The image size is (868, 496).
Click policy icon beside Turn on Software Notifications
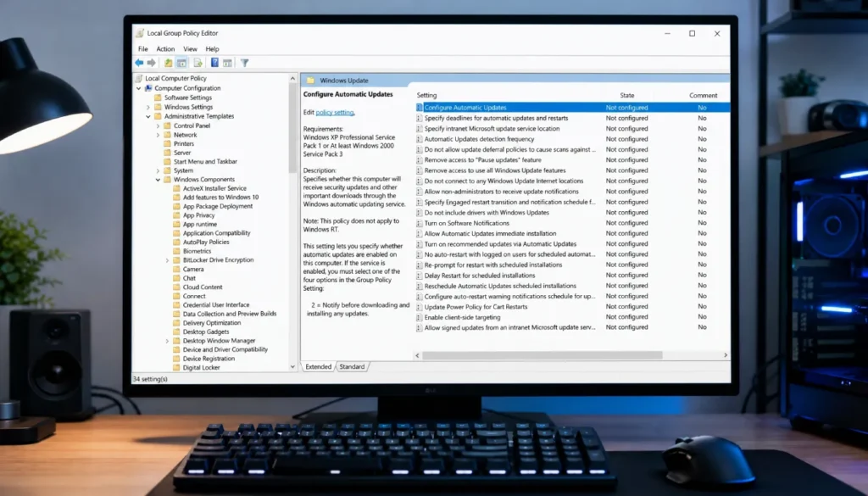pos(419,223)
